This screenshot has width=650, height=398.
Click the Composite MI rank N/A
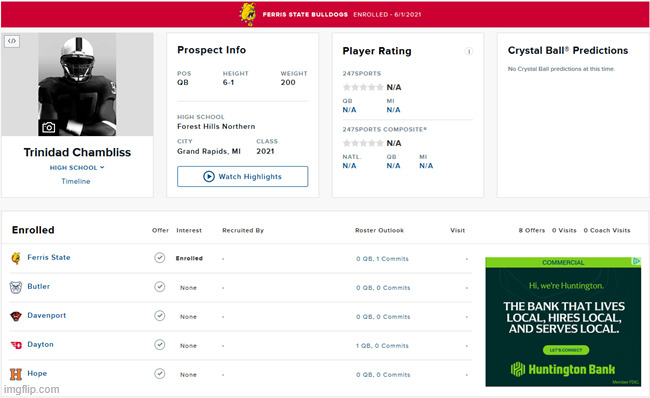click(x=426, y=166)
